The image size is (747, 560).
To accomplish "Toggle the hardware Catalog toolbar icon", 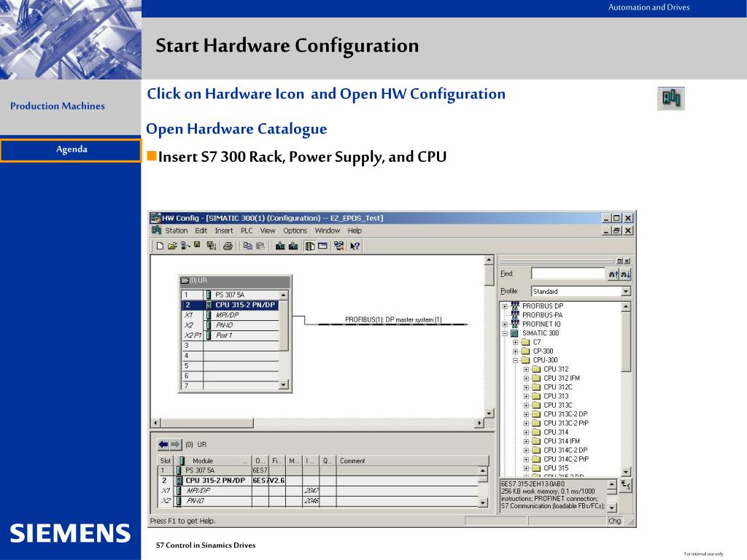I will [x=309, y=246].
